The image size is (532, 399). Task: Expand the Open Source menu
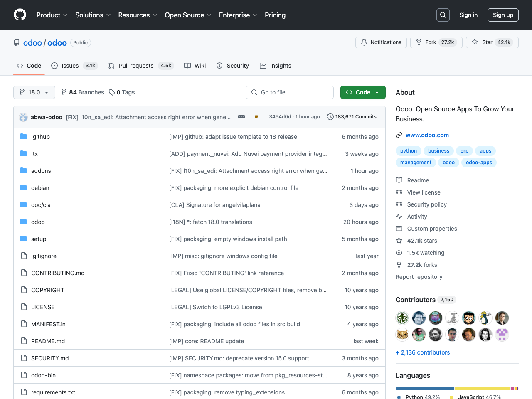pos(188,15)
